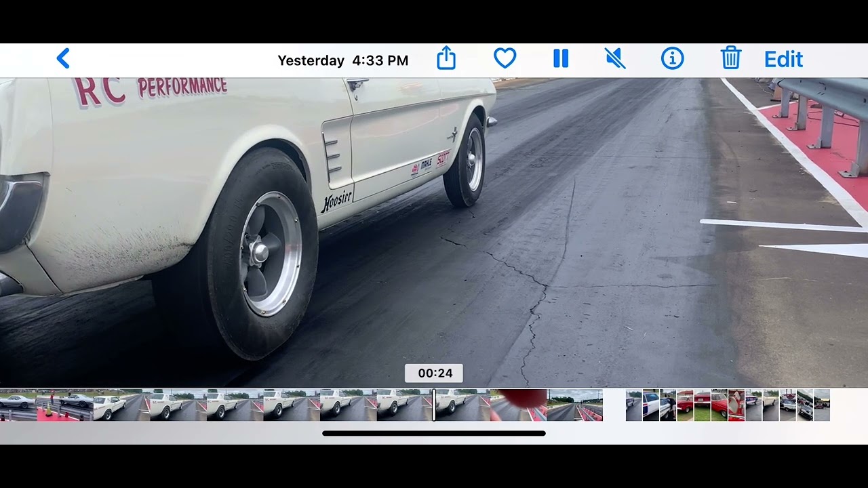Go back using the blue chevron
The height and width of the screenshot is (488, 868).
tap(63, 59)
